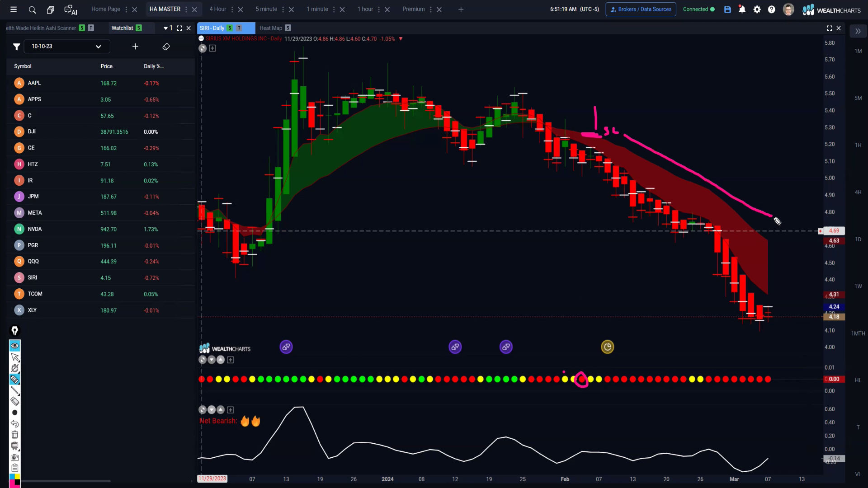Open the settings gear icon
The width and height of the screenshot is (868, 488).
757,9
